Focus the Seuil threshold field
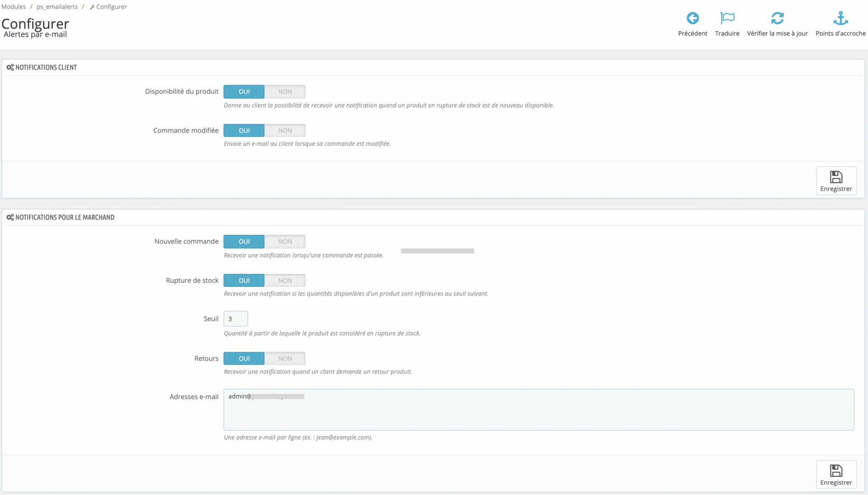Screen dimensions: 868x495 tap(236, 319)
